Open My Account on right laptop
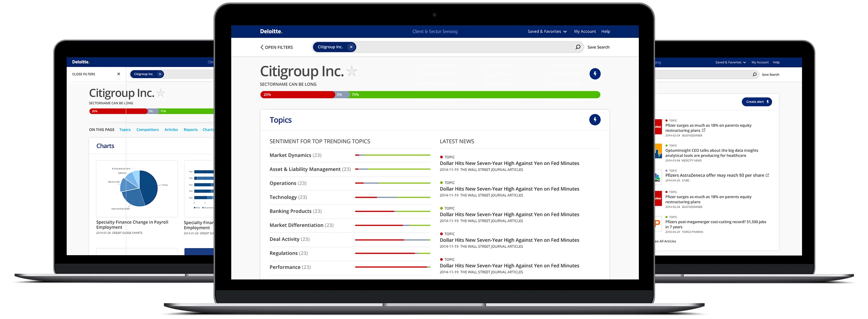Viewport: 868px width, 319px height. (760, 62)
